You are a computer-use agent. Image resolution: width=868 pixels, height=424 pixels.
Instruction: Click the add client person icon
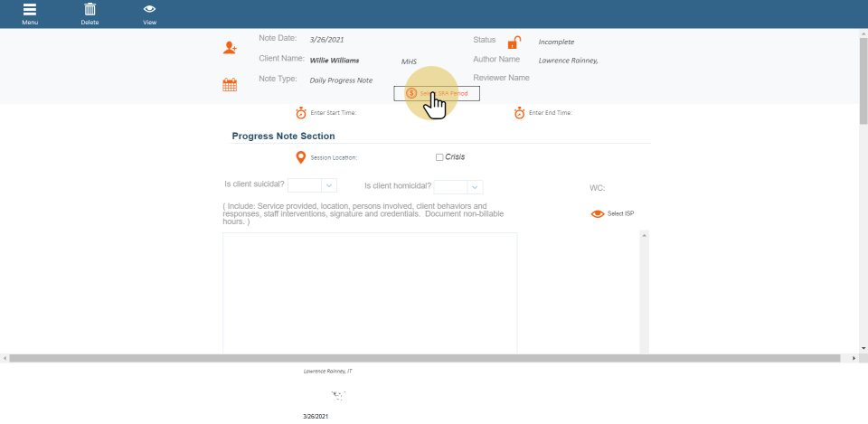tap(231, 48)
